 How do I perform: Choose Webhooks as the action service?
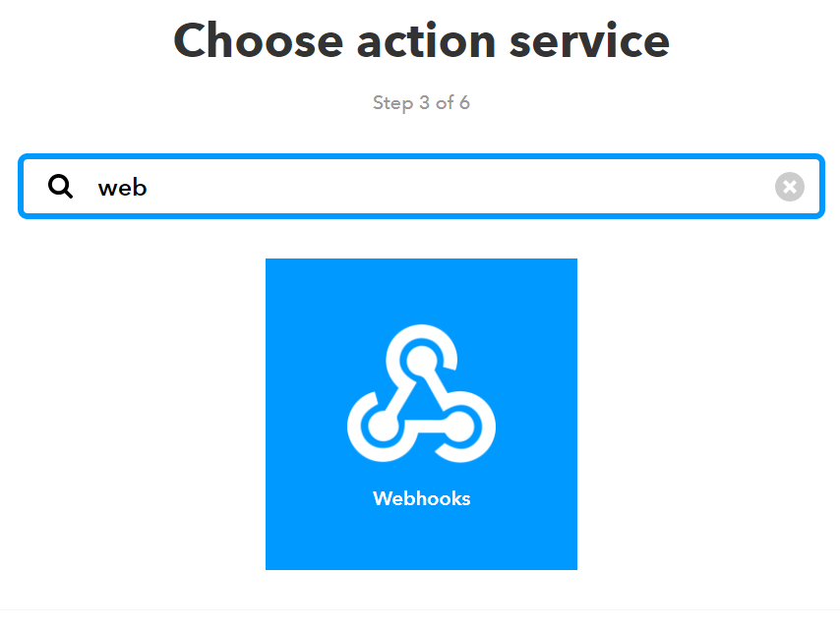421,414
